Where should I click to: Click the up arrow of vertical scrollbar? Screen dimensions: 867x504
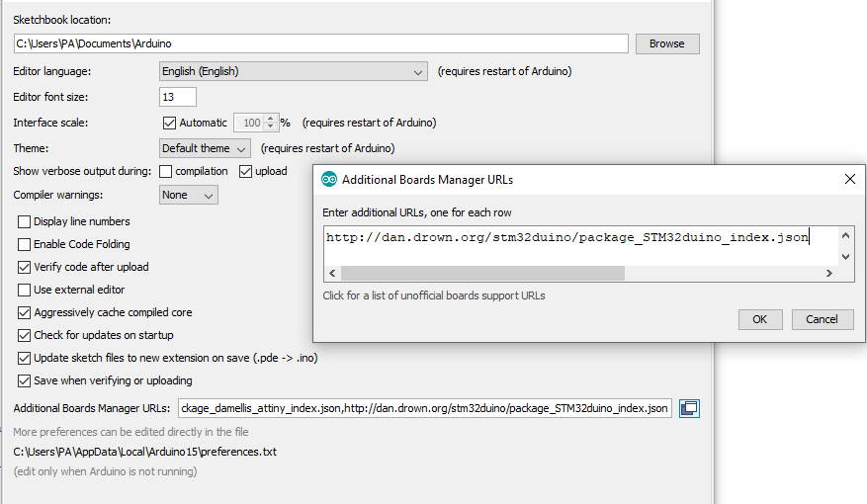(845, 235)
